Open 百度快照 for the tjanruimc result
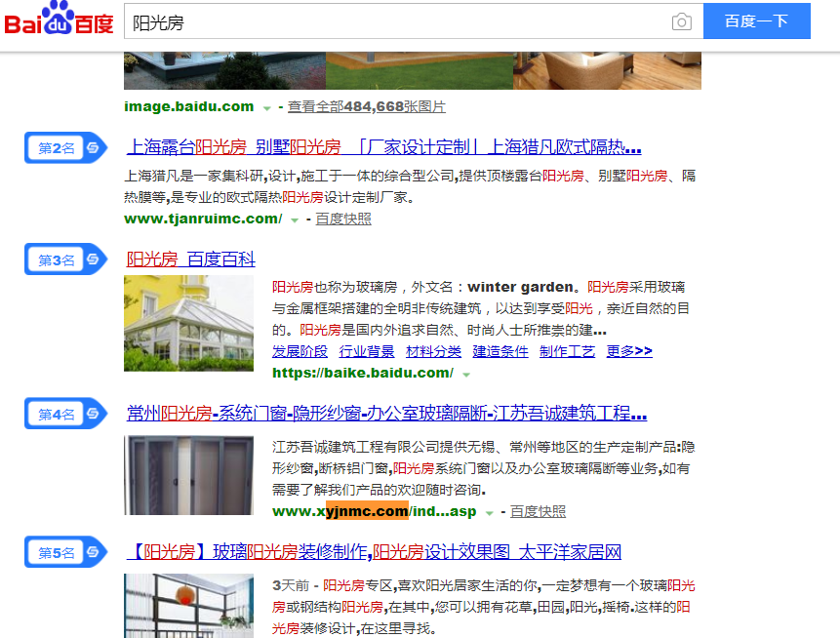The image size is (840, 638). point(343,219)
